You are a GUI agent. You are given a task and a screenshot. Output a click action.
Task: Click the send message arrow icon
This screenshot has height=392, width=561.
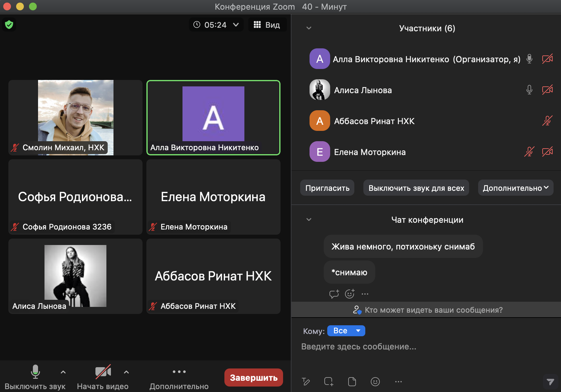point(550,382)
